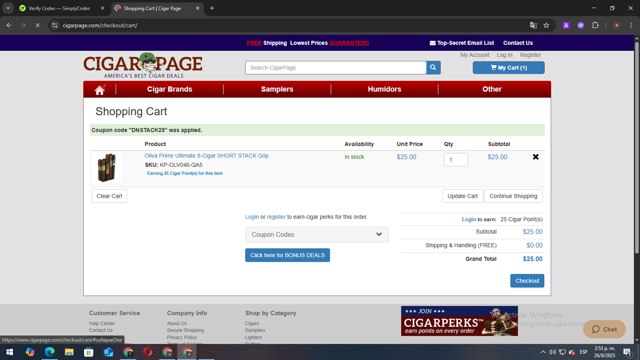Open the Samplers menu

click(x=277, y=89)
